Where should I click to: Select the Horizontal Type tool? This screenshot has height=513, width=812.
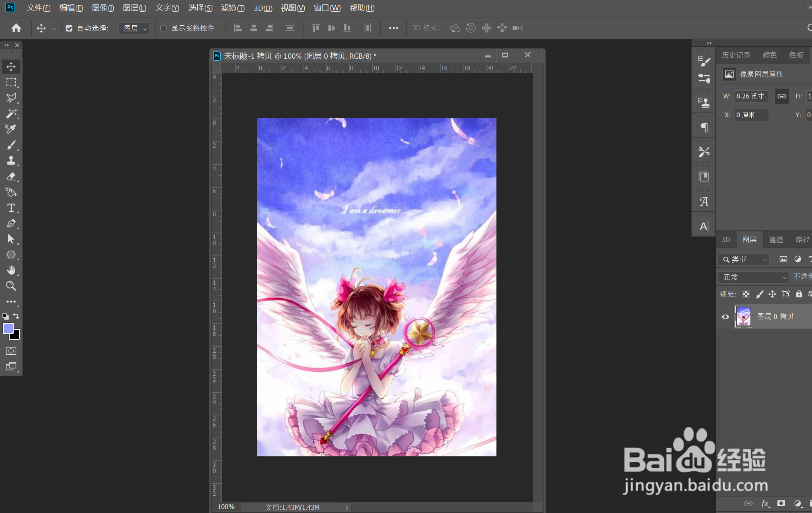[11, 208]
